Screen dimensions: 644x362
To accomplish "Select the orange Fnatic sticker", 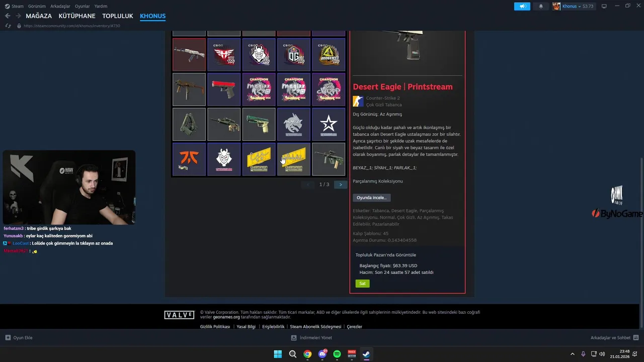I will pos(189,159).
